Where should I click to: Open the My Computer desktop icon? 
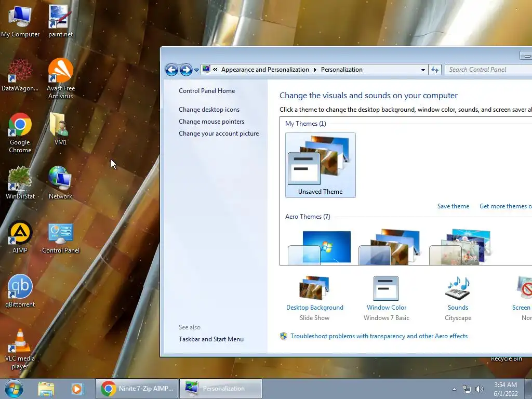[20, 21]
